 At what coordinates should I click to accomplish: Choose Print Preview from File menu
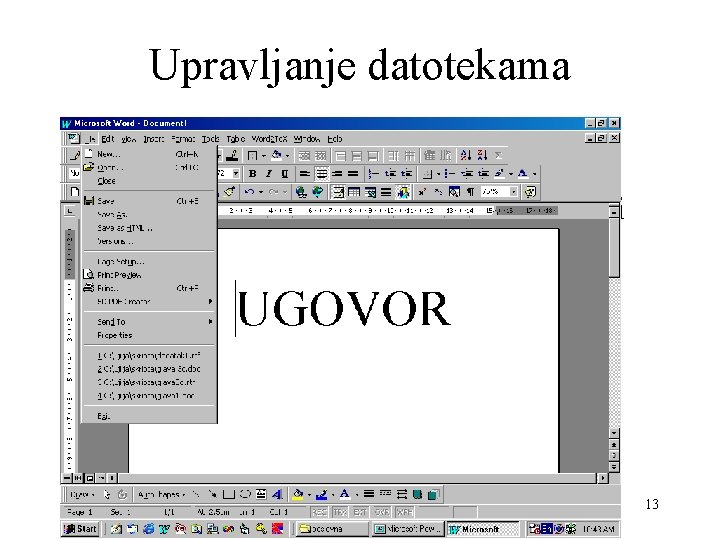coord(149,275)
